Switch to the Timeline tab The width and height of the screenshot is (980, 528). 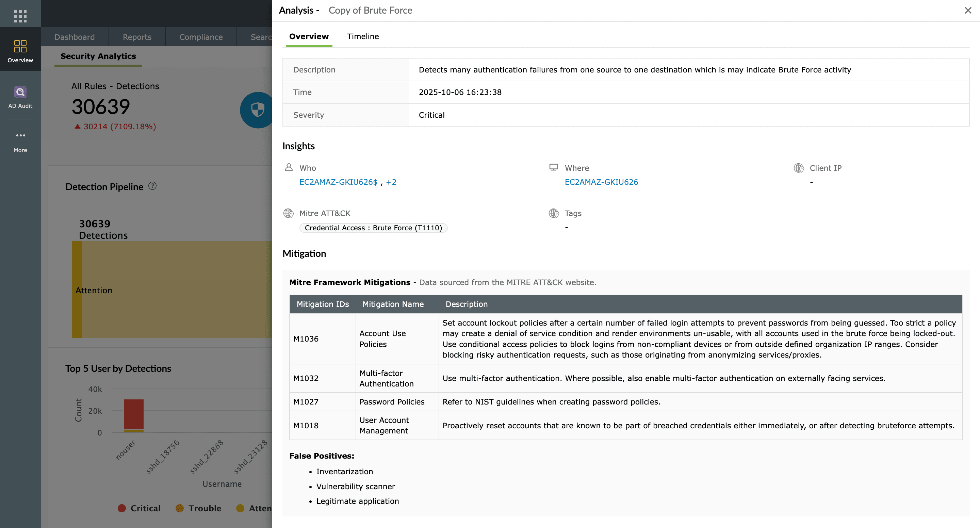coord(362,36)
